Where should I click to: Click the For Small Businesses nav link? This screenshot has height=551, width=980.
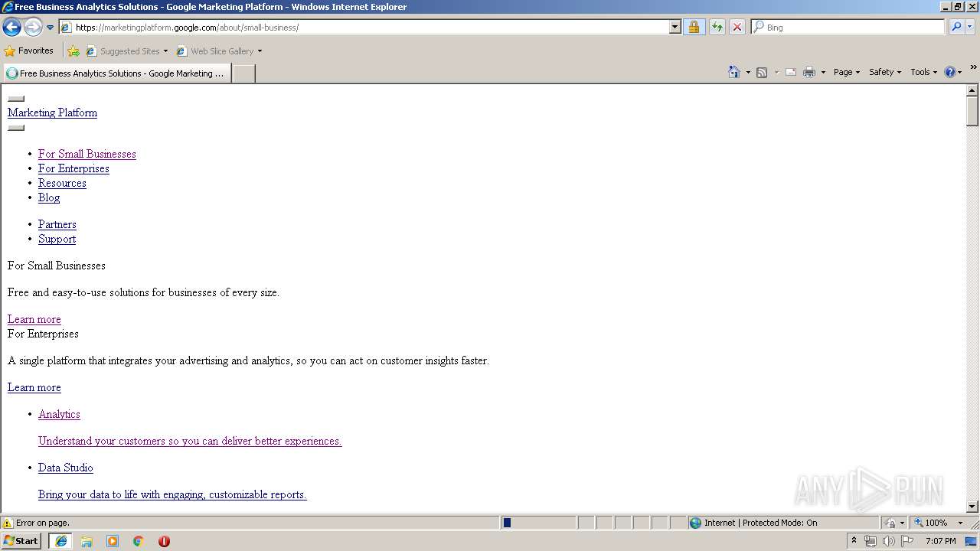[x=87, y=154]
